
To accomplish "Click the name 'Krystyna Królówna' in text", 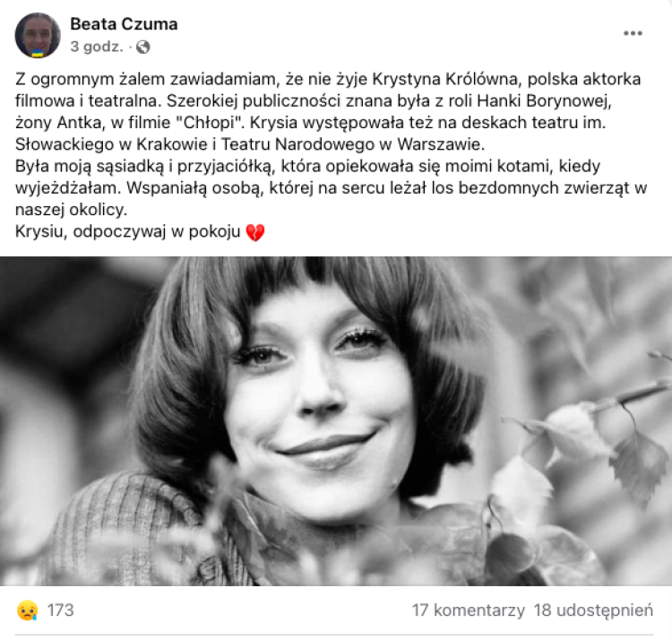I will (445, 79).
